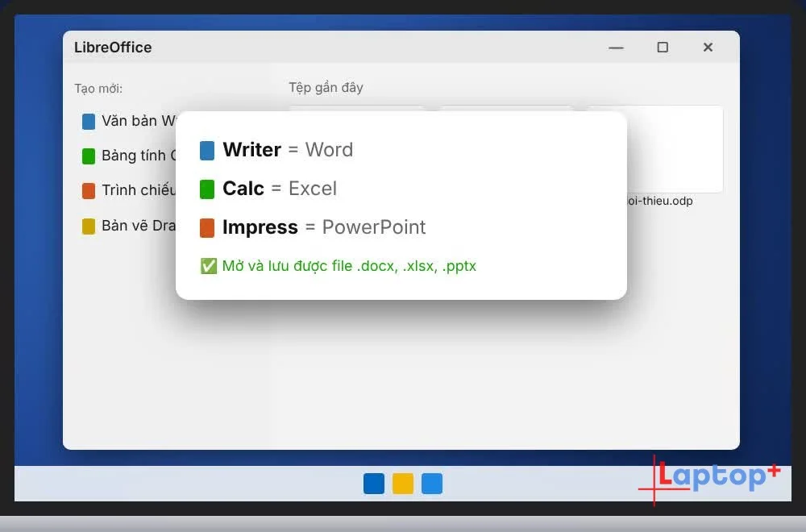Screen dimensions: 806x532
Task: Close the LibreOffice window
Action: click(x=708, y=48)
